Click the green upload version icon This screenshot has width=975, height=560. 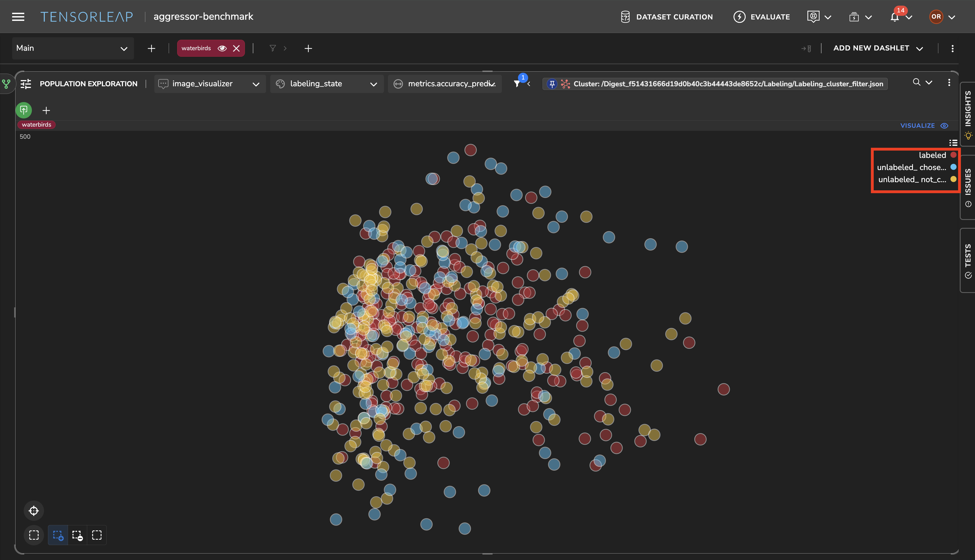(24, 110)
